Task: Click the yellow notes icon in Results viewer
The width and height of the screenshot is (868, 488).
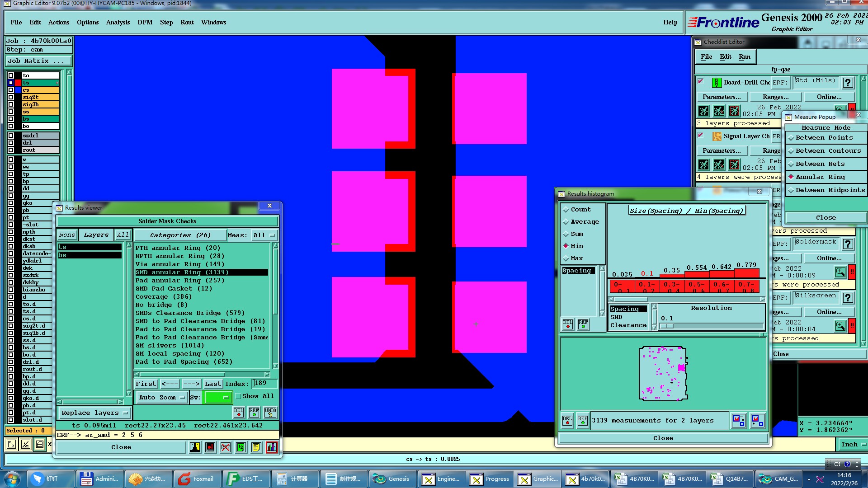Action: pos(256,447)
